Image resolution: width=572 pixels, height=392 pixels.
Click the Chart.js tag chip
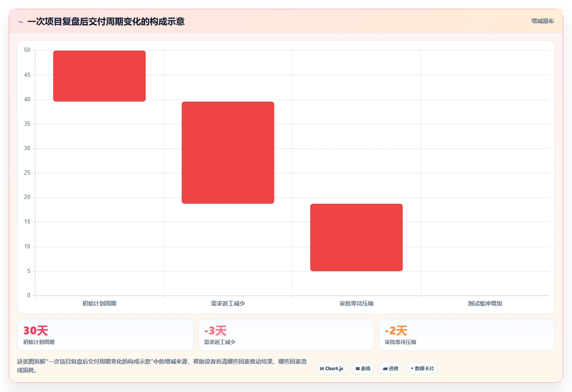331,368
